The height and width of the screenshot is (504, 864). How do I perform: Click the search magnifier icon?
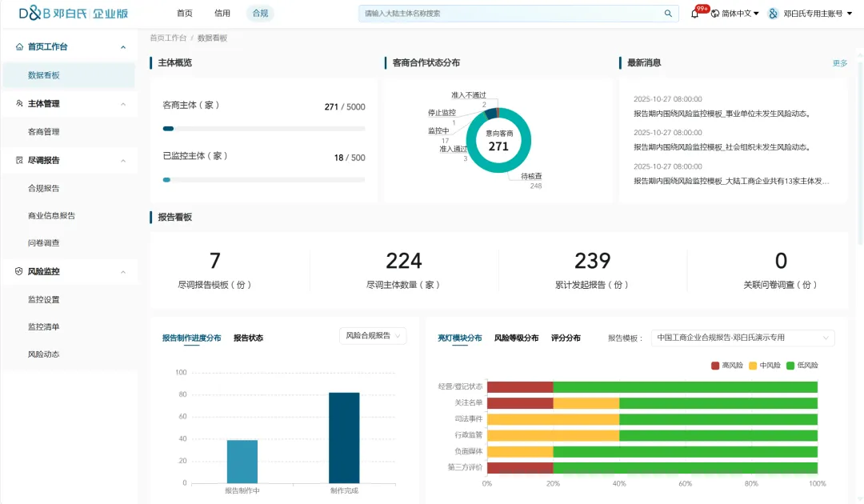(668, 14)
